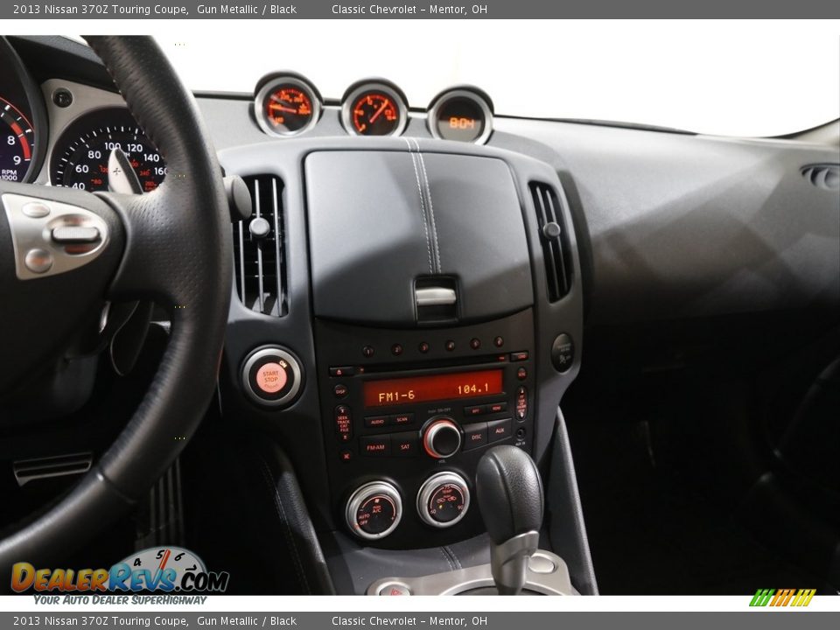This screenshot has width=840, height=630.
Task: Open the DealerRevs.com logo link
Action: tap(120, 577)
